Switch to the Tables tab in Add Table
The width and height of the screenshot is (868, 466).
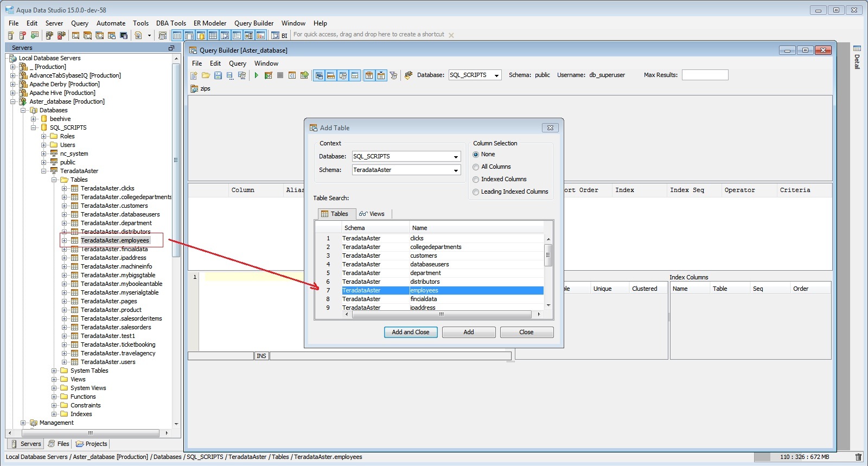335,214
